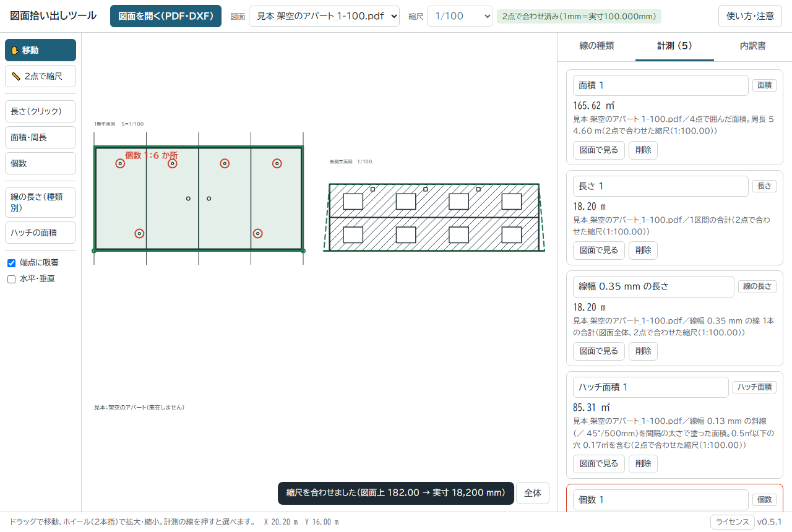Click the 165.62 ㎡ area value
This screenshot has width=792, height=532.
click(594, 106)
